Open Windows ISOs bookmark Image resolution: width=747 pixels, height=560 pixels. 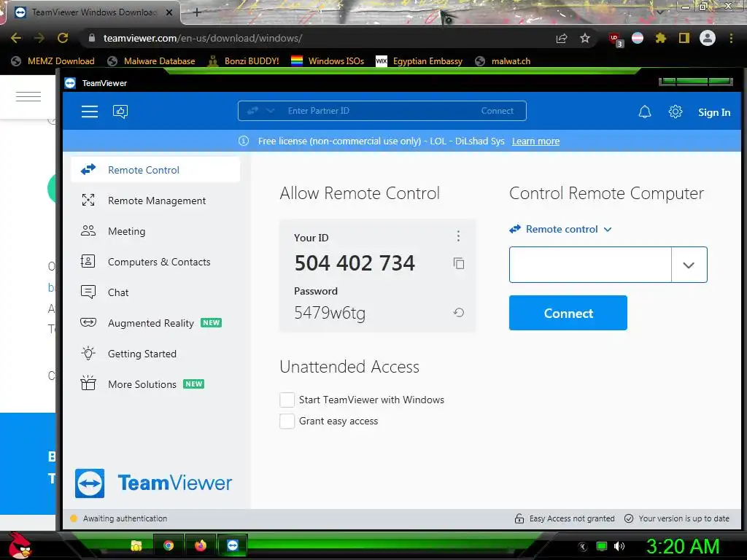328,61
